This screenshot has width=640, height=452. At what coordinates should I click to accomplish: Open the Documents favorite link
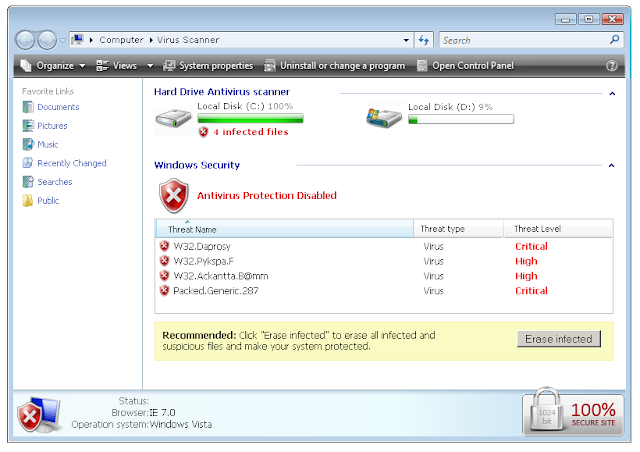point(58,107)
